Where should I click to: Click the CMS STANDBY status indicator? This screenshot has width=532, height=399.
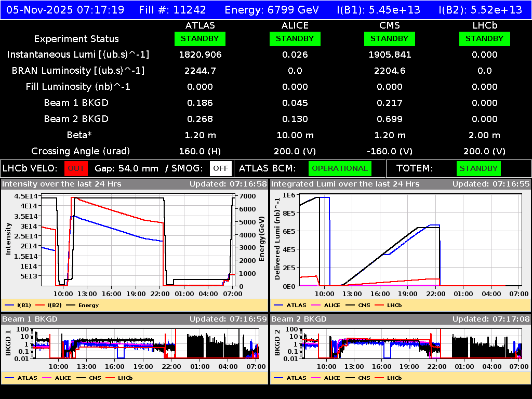(x=390, y=38)
